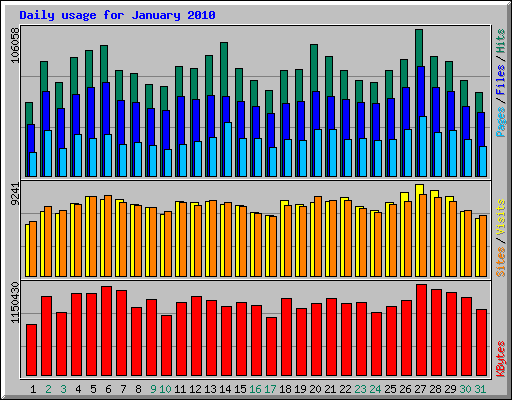
Task: Click day label 20
Action: (315, 389)
